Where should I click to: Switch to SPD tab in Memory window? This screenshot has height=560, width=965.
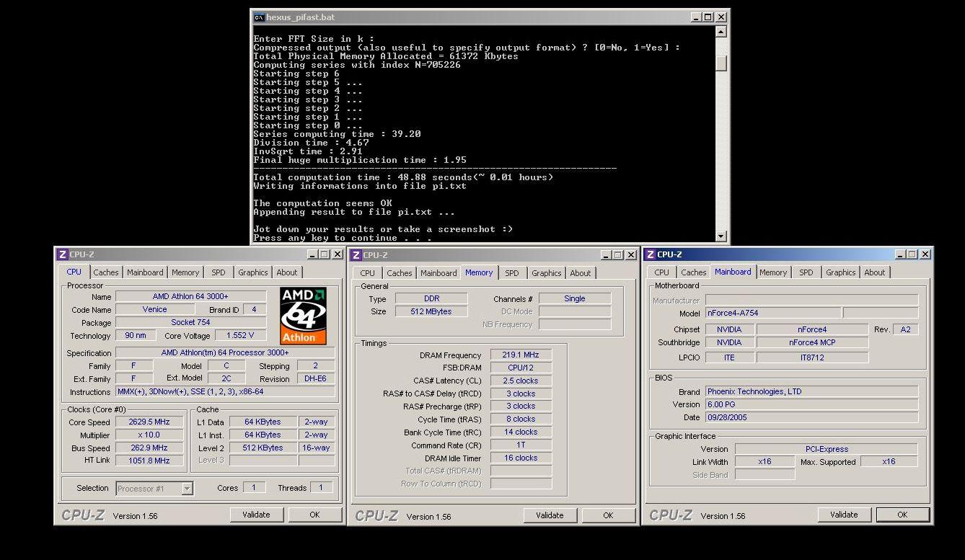tap(512, 273)
